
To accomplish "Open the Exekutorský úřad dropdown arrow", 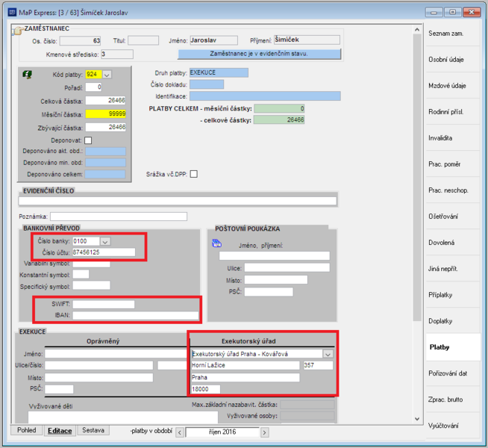I will click(x=328, y=354).
